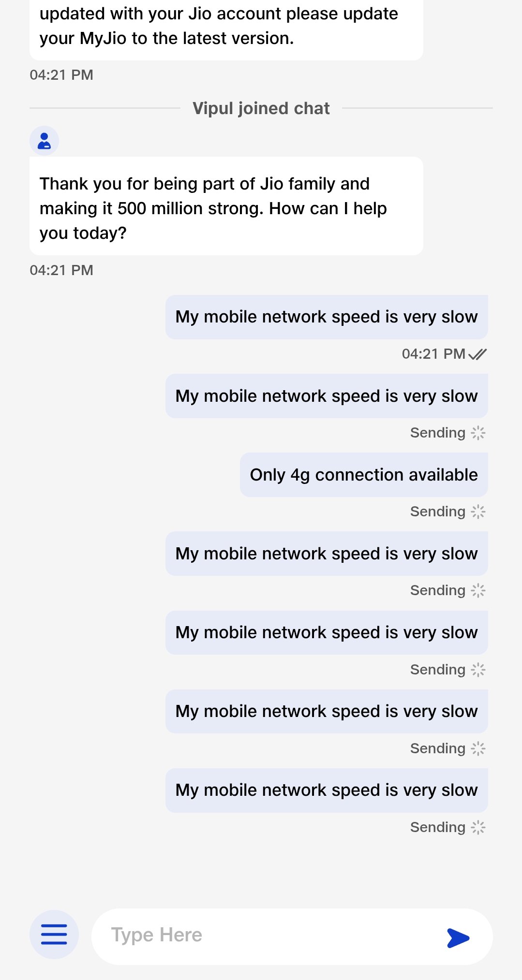522x980 pixels.
Task: Tap the message about updating MyJio
Action: point(226,27)
